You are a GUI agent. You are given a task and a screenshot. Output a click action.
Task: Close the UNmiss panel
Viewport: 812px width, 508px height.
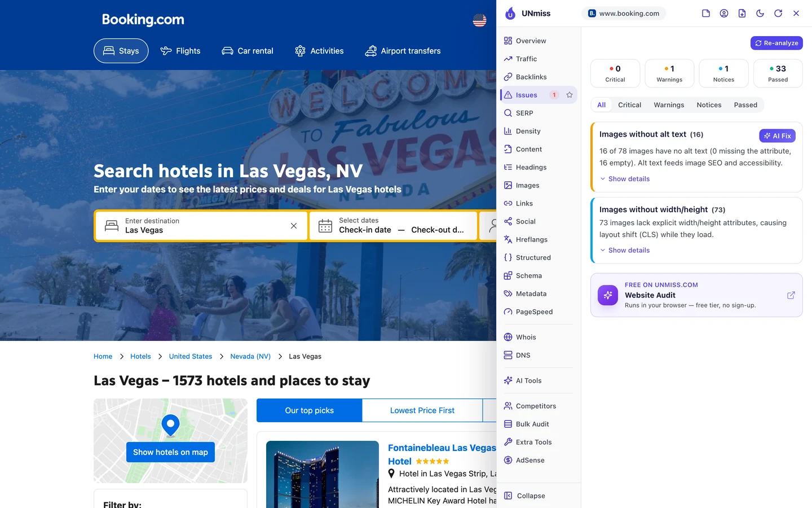(796, 14)
